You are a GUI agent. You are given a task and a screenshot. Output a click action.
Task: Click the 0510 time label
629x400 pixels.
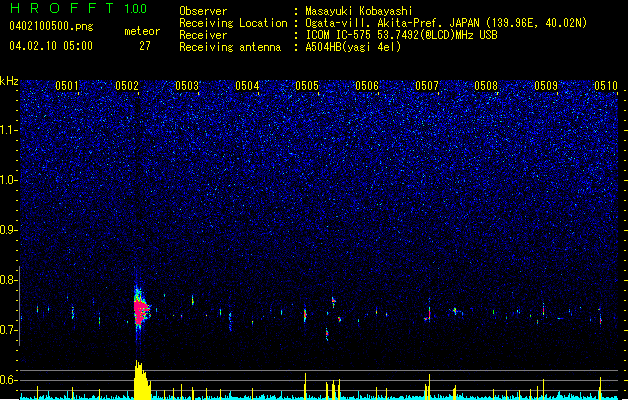(606, 86)
